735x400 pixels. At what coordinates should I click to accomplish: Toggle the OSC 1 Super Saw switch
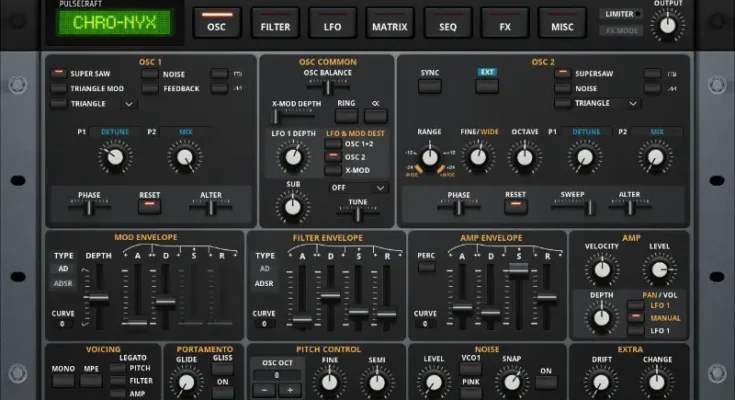pos(59,73)
